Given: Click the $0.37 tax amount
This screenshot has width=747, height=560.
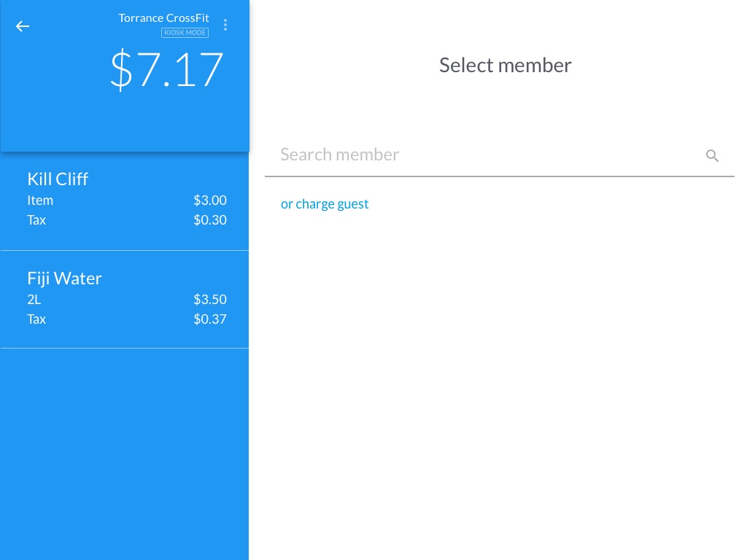Looking at the screenshot, I should (210, 319).
